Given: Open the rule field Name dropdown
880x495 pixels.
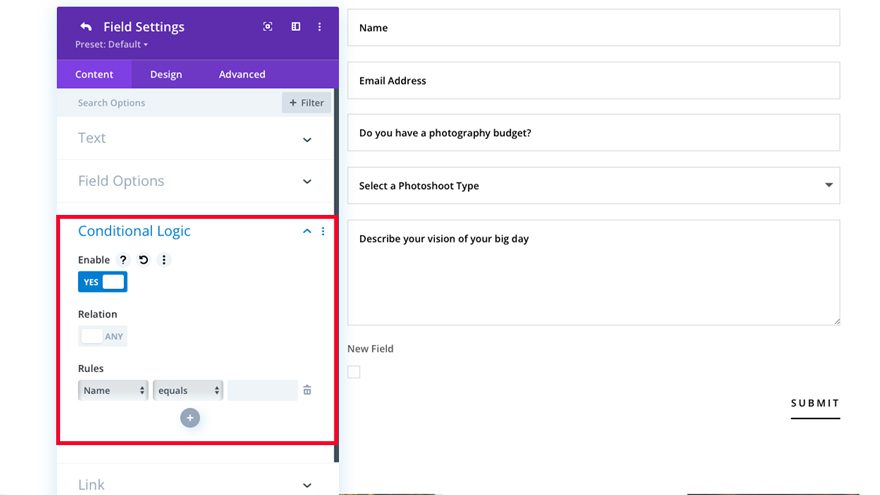Looking at the screenshot, I should (113, 390).
